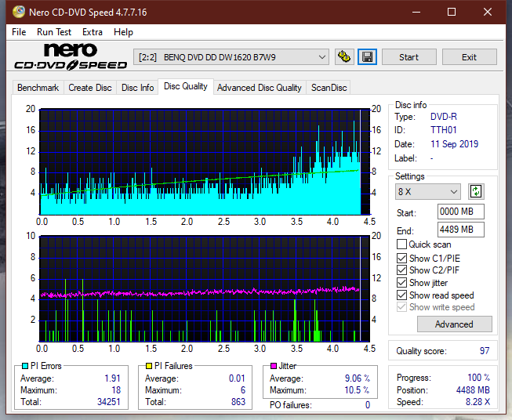
Task: Switch to the Benchmark tab
Action: 38,88
